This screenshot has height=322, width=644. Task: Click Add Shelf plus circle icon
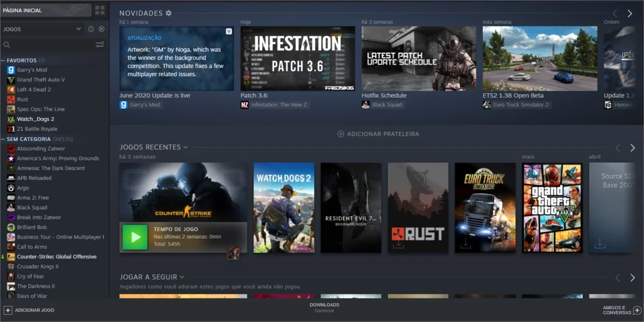point(340,134)
